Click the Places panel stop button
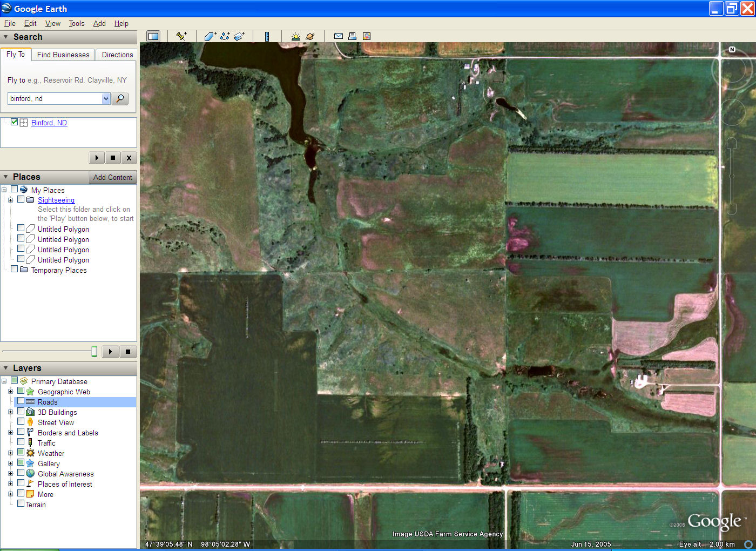The height and width of the screenshot is (551, 756). [x=128, y=352]
